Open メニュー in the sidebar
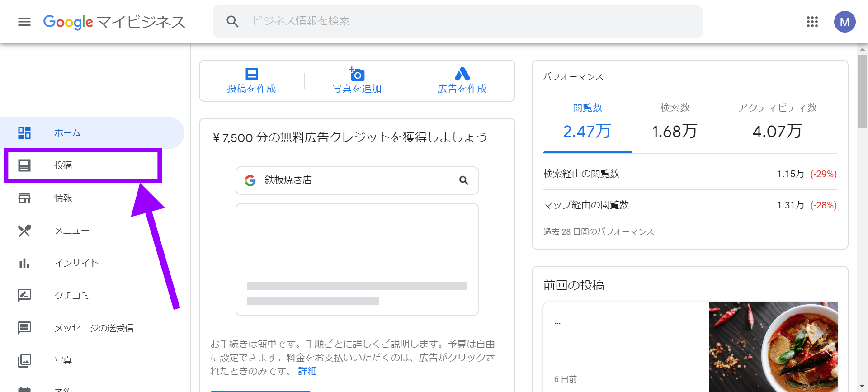 pos(71,231)
